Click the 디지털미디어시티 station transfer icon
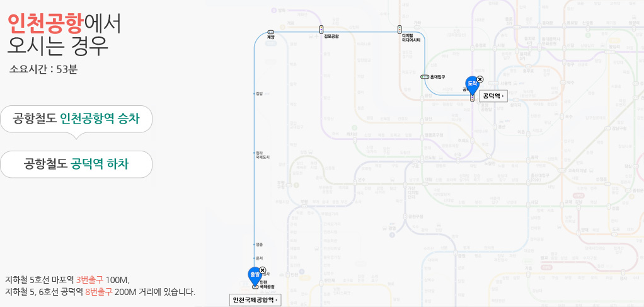 click(400, 30)
